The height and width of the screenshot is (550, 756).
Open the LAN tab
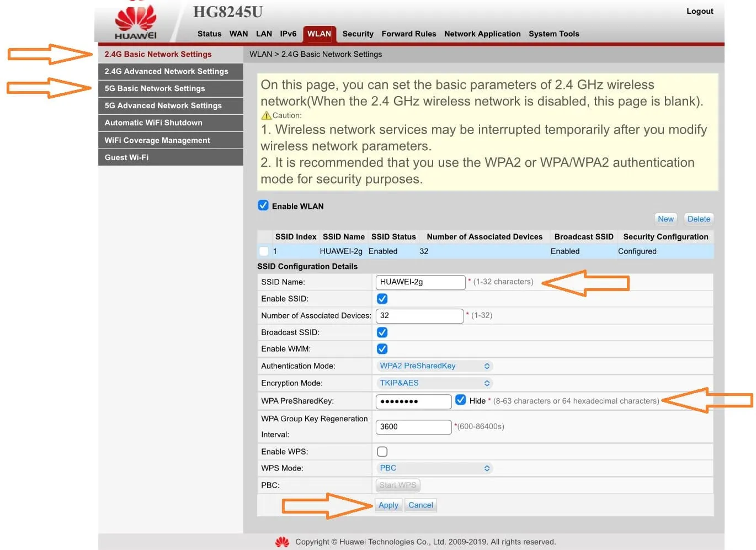coord(264,34)
